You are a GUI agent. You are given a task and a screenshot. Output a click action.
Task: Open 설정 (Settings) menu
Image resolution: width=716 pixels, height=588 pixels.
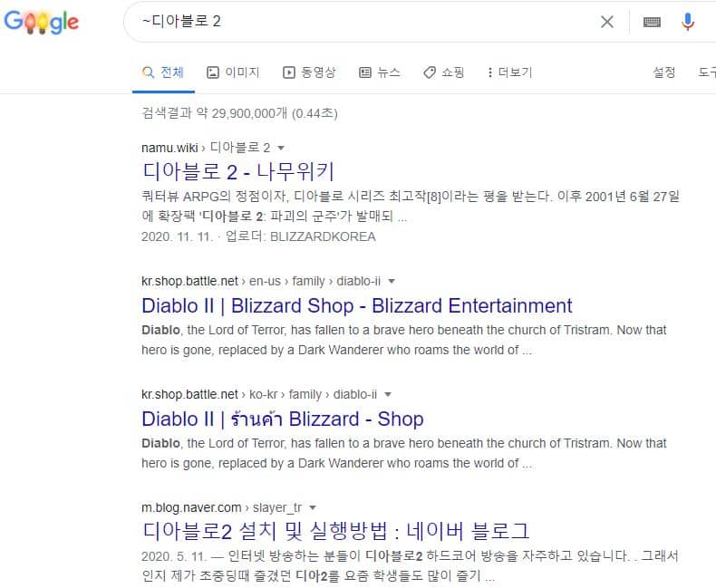click(x=664, y=72)
